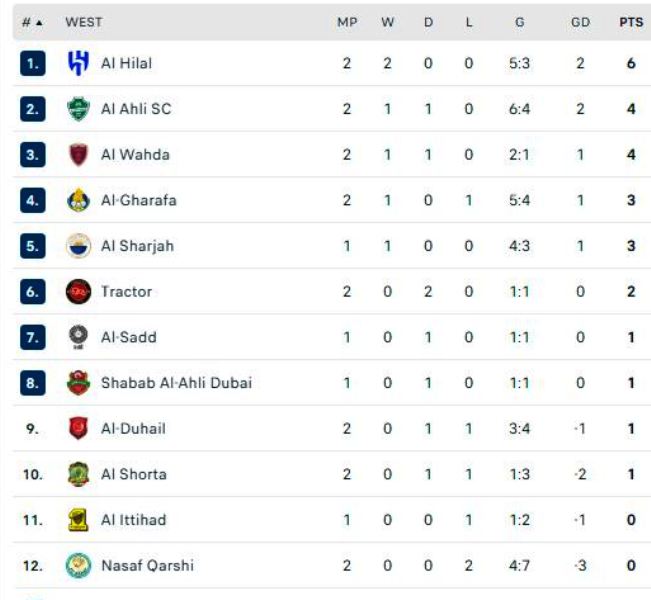Open the Al-Duhail team link

(x=133, y=429)
